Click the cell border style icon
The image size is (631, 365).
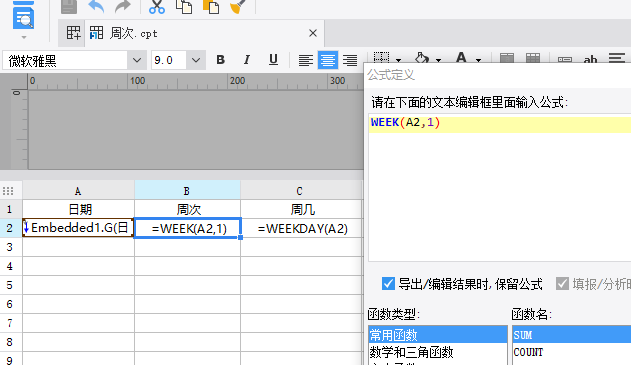pos(381,58)
